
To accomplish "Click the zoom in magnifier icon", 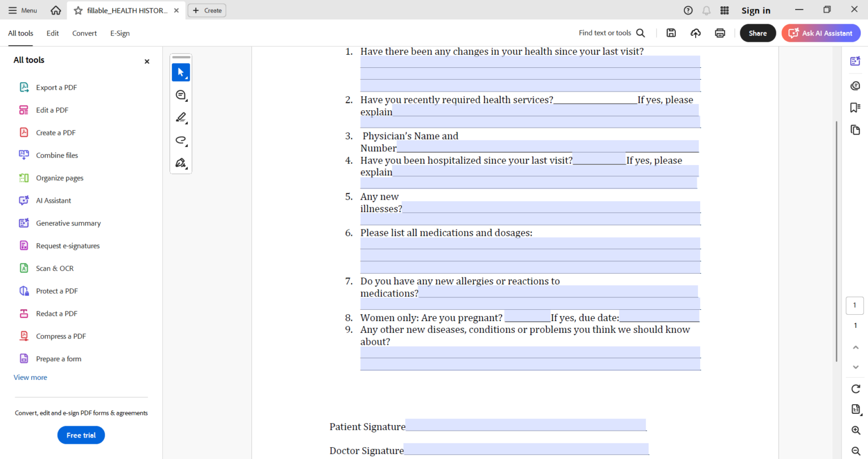I will [855, 430].
